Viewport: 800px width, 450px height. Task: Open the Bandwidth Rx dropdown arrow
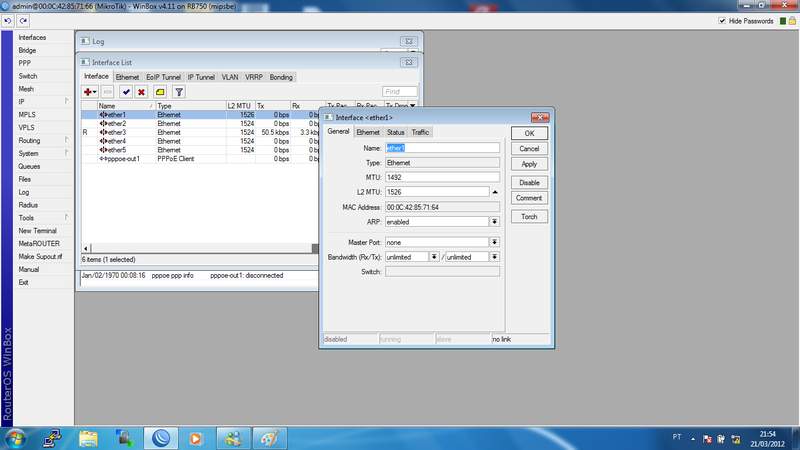tap(434, 257)
